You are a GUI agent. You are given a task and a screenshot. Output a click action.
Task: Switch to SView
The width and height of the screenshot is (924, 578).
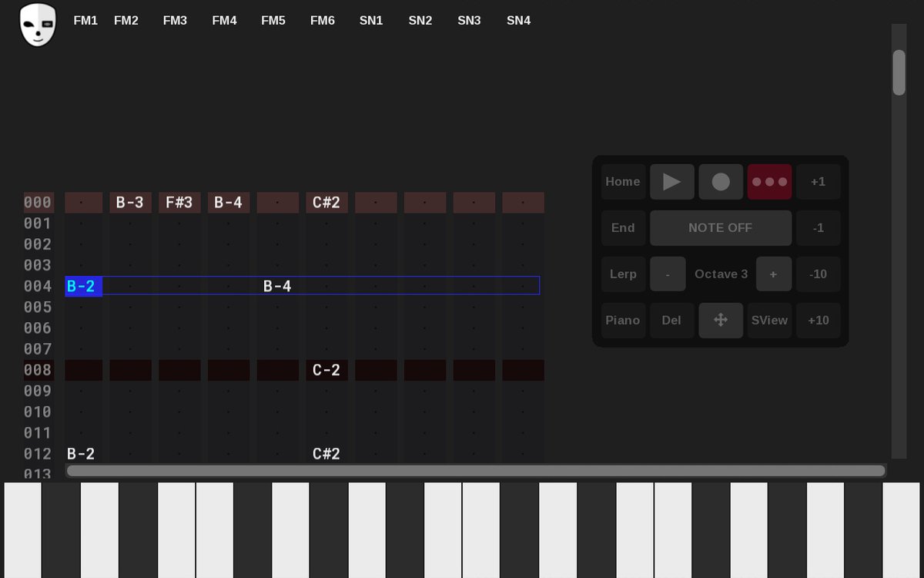click(769, 321)
